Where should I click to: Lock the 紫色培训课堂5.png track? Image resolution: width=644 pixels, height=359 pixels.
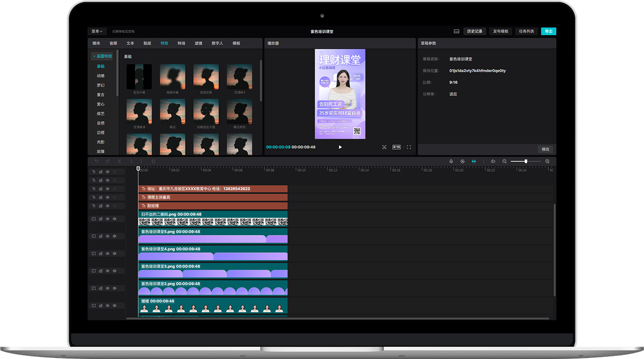100,236
